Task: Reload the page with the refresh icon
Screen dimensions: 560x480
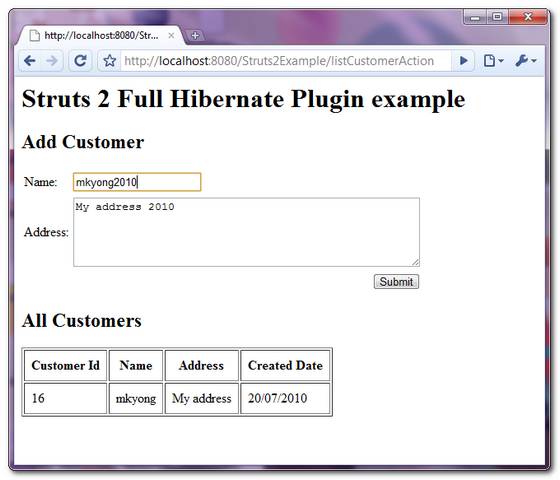Action: tap(80, 61)
